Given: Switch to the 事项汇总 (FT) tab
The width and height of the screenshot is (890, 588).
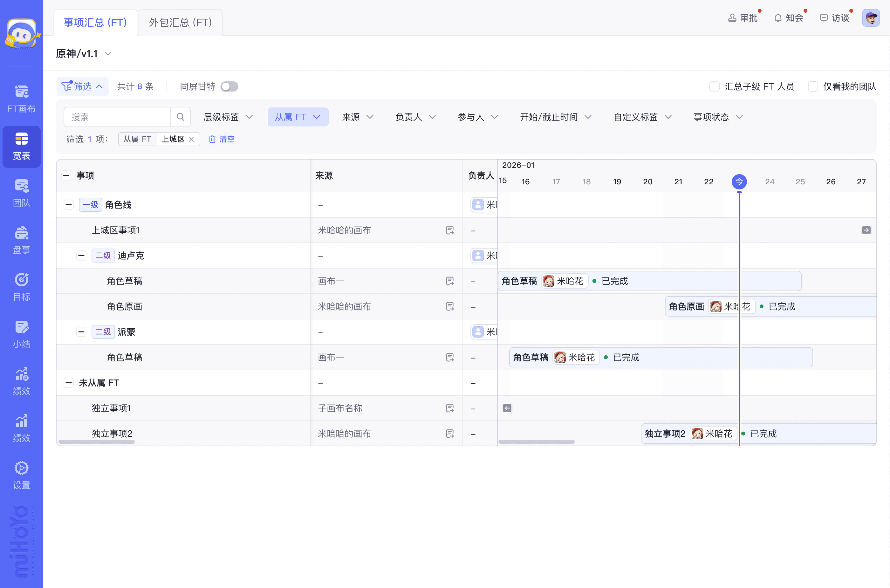Looking at the screenshot, I should point(95,23).
